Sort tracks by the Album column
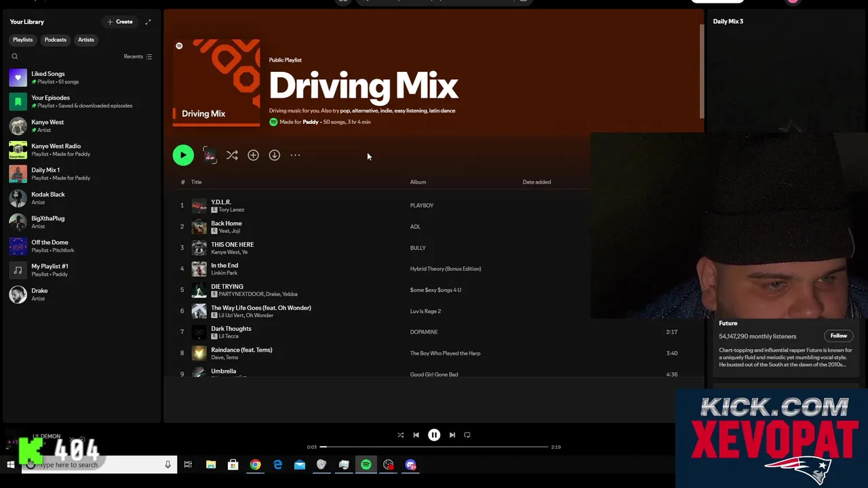This screenshot has width=868, height=488. point(418,182)
